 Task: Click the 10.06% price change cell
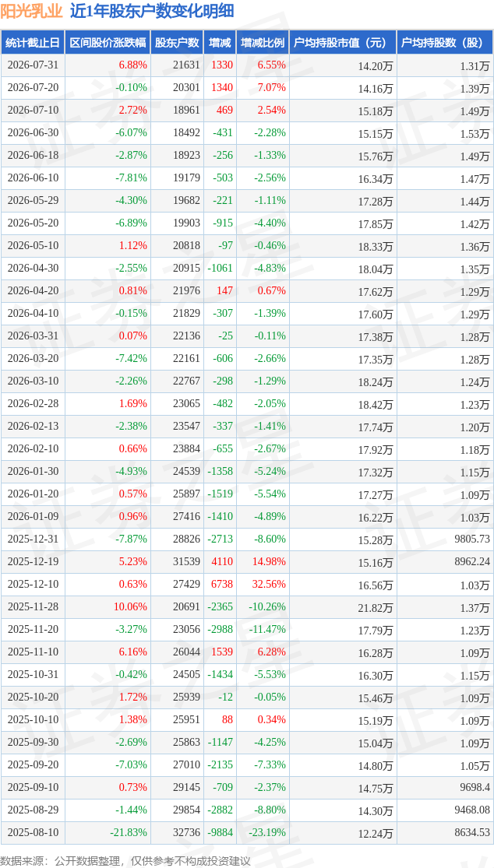click(x=108, y=607)
